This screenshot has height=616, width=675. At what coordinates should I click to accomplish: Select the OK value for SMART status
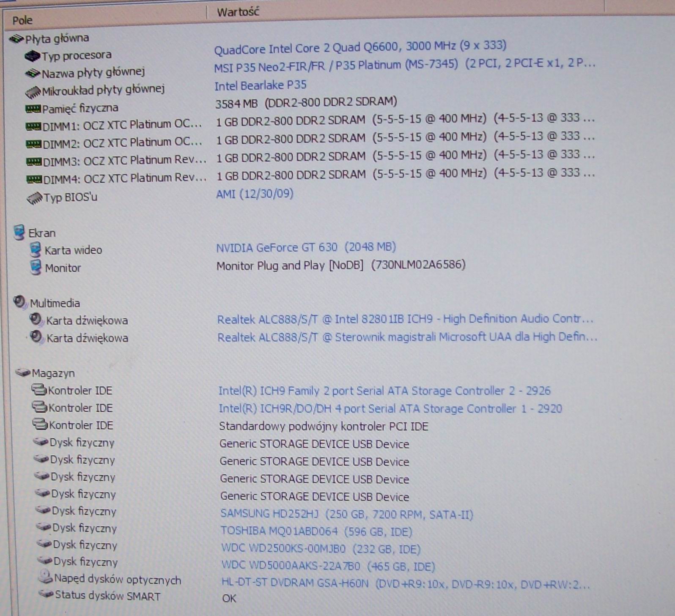tap(229, 598)
